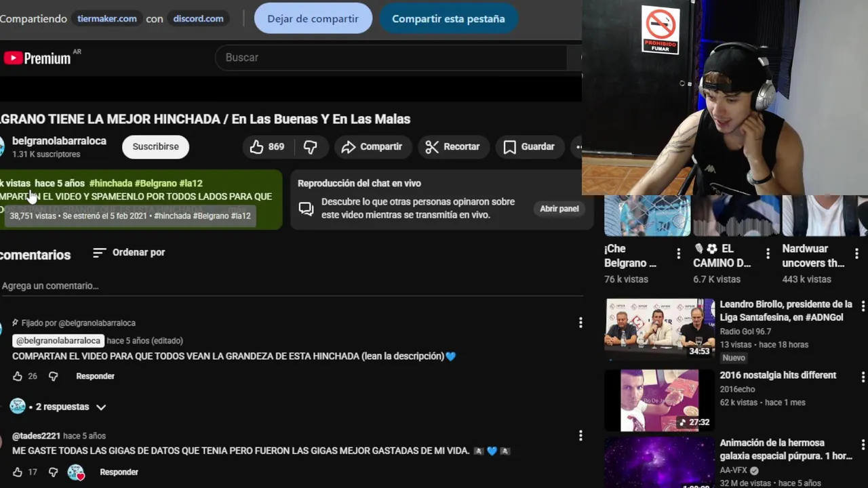Save video with the Guardar button
868x488 pixels.
coord(529,146)
